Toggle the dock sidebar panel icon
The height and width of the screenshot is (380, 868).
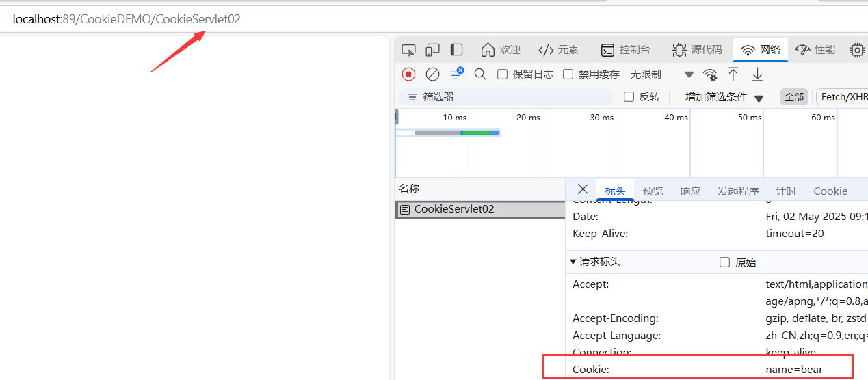click(456, 50)
